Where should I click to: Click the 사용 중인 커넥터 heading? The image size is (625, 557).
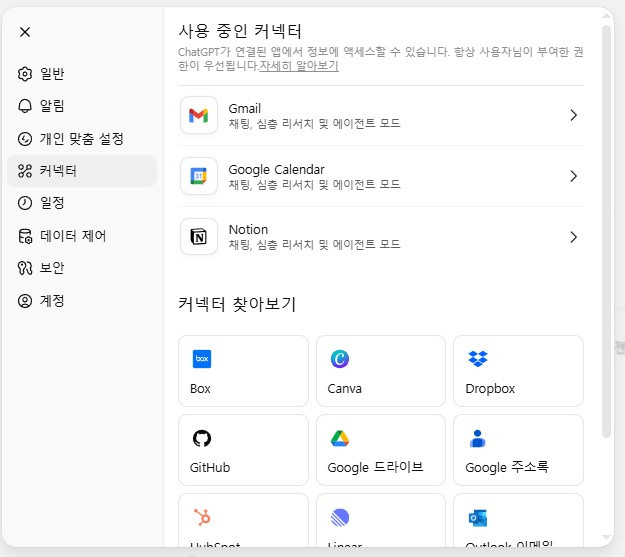pyautogui.click(x=240, y=31)
